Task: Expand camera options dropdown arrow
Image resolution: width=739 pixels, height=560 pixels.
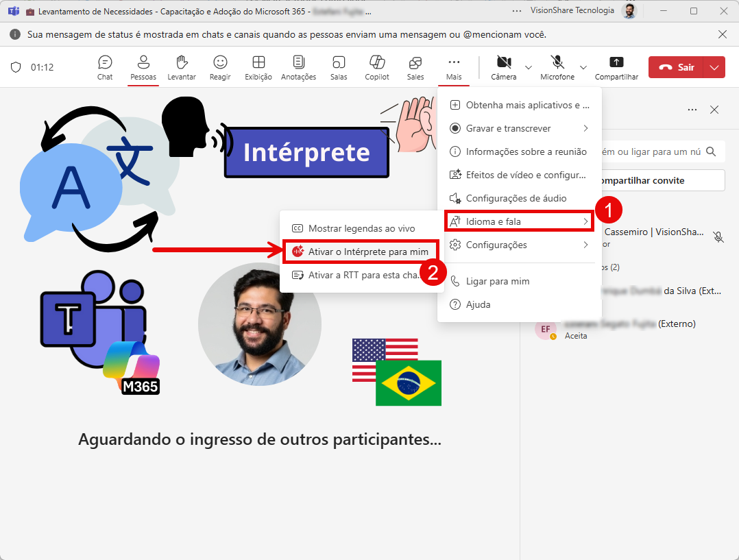Action: point(529,67)
